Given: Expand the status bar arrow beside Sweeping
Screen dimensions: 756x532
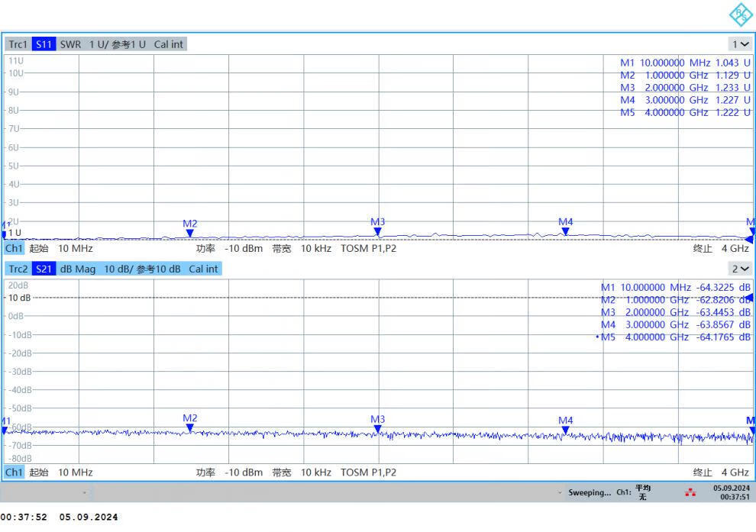Looking at the screenshot, I should pos(561,493).
